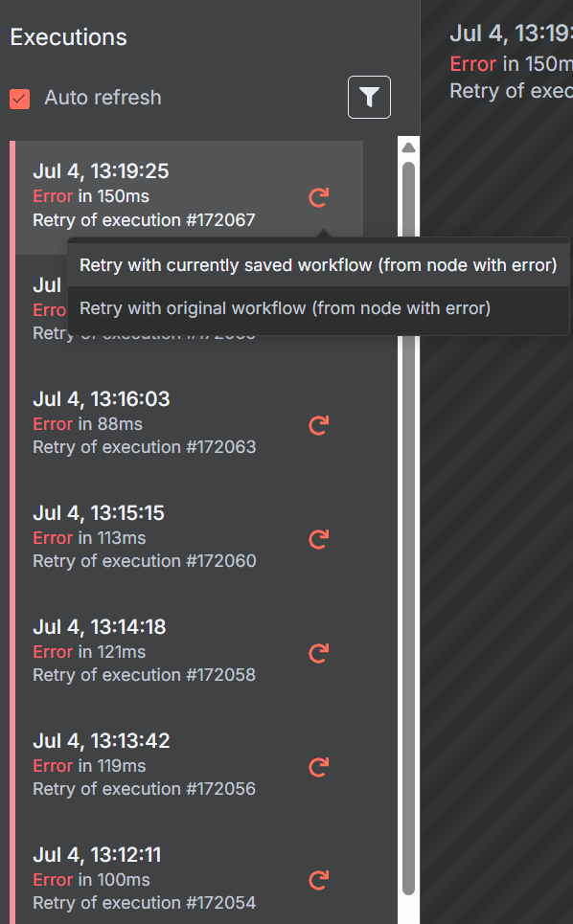This screenshot has width=573, height=924.
Task: Open the executions filter panel
Action: click(369, 97)
